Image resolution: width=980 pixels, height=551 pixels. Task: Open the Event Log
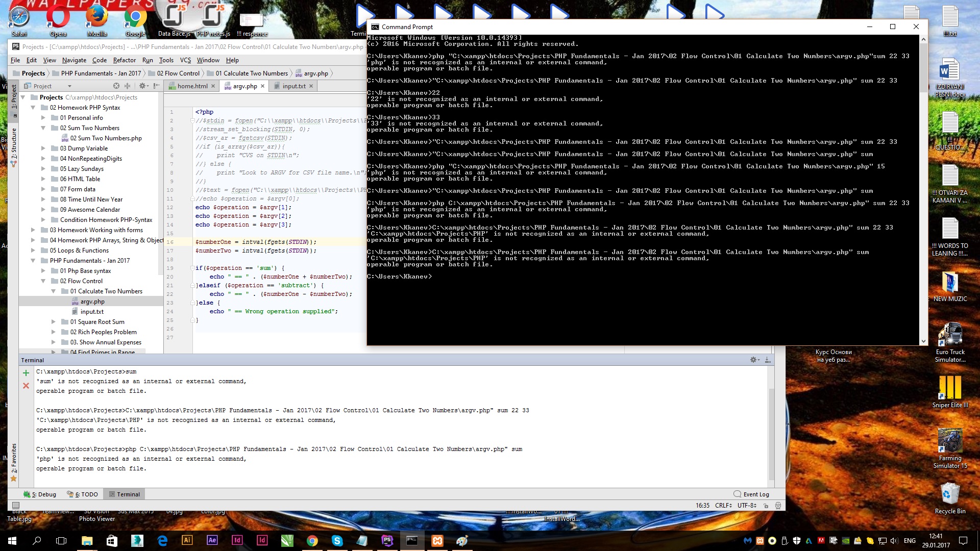[751, 494]
